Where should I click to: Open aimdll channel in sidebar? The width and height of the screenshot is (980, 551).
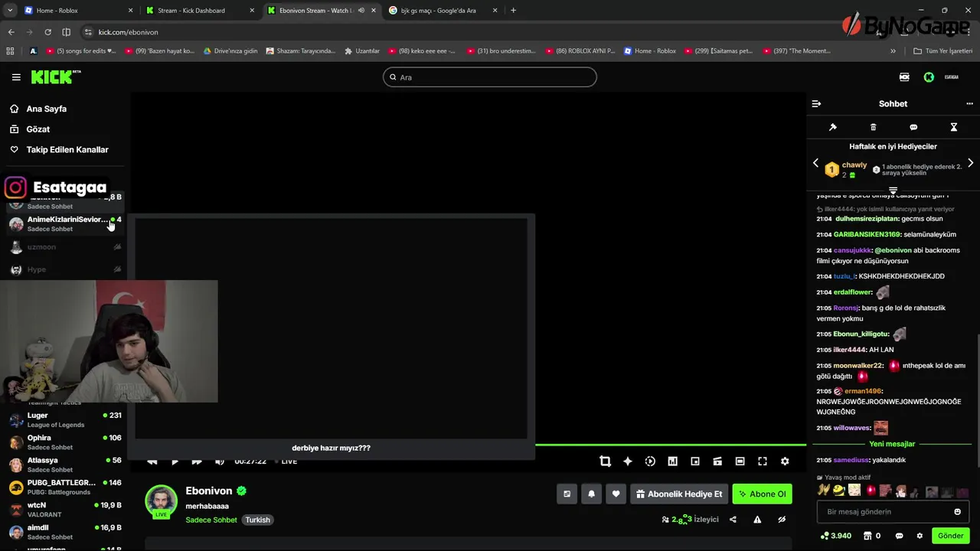pyautogui.click(x=65, y=532)
